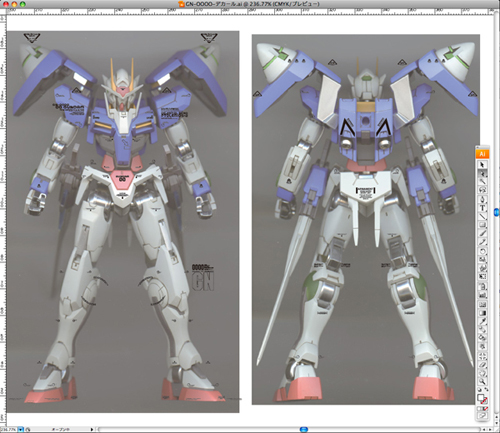500x433 pixels.
Task: Click the scroll right arrow button
Action: tap(490, 429)
